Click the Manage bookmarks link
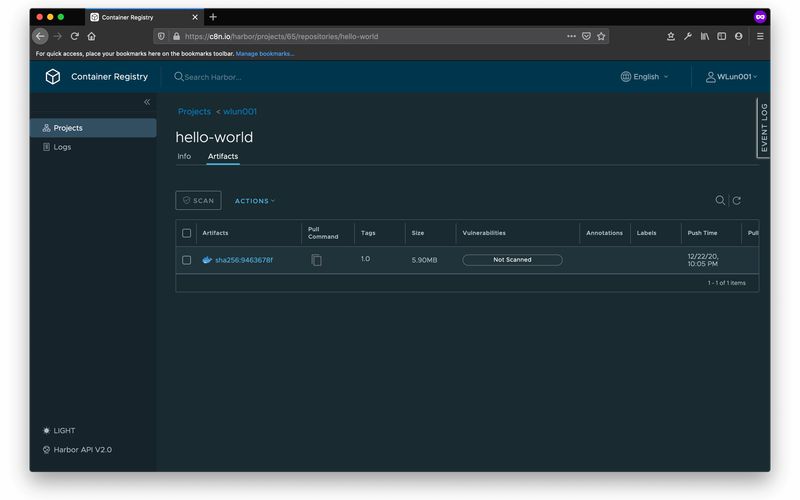The image size is (800, 500). coord(265,54)
